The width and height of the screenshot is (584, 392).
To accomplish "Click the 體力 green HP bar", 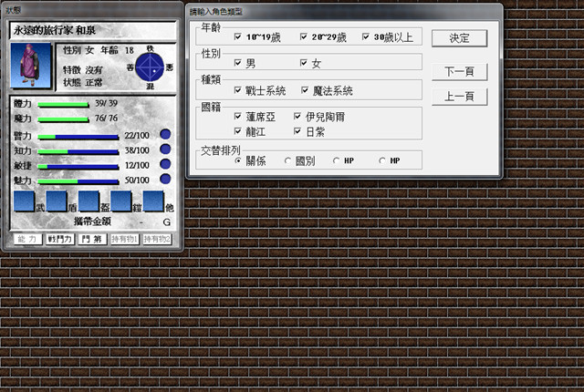I will tap(63, 104).
